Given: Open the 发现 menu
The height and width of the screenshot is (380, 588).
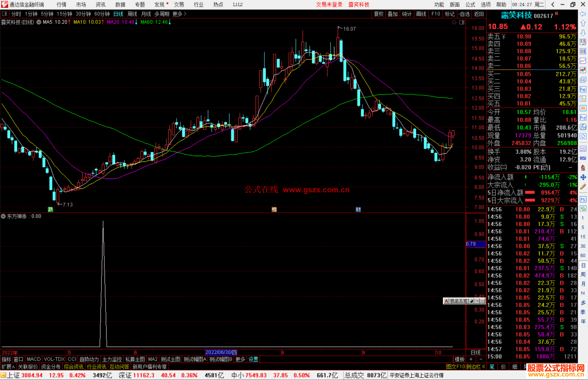Looking at the screenshot, I should [x=160, y=5].
